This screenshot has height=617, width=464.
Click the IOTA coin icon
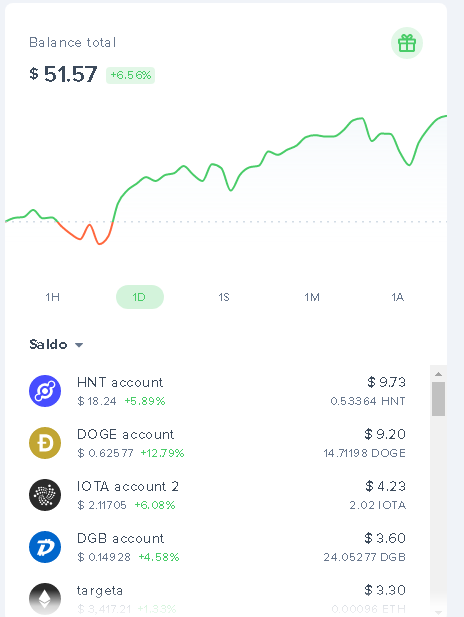[x=45, y=495]
